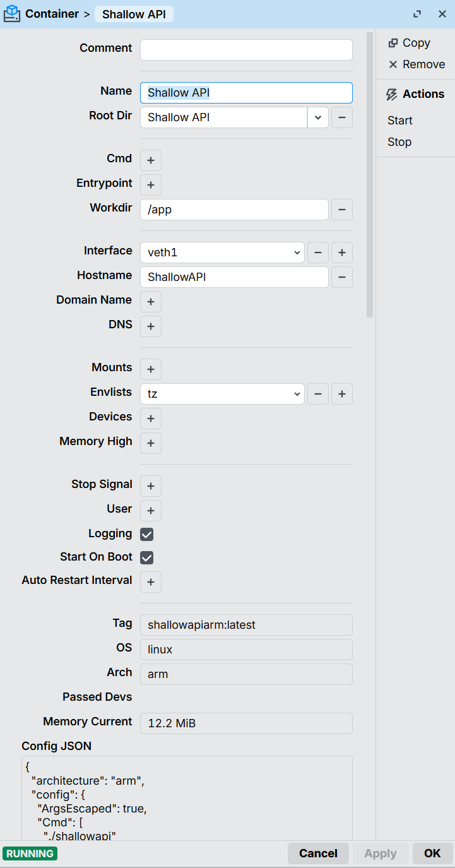455x868 pixels.
Task: Add a Mounts entry with plus icon
Action: (151, 369)
